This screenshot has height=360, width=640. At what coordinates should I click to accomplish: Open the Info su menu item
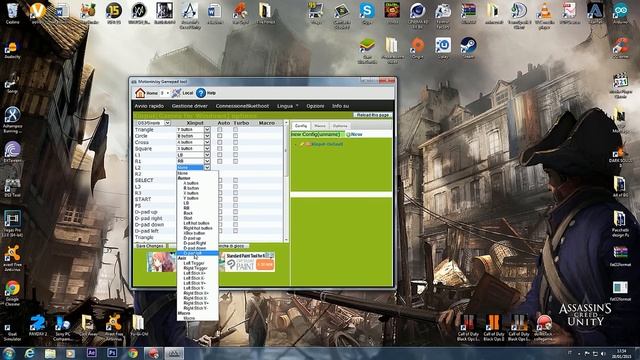(x=340, y=106)
